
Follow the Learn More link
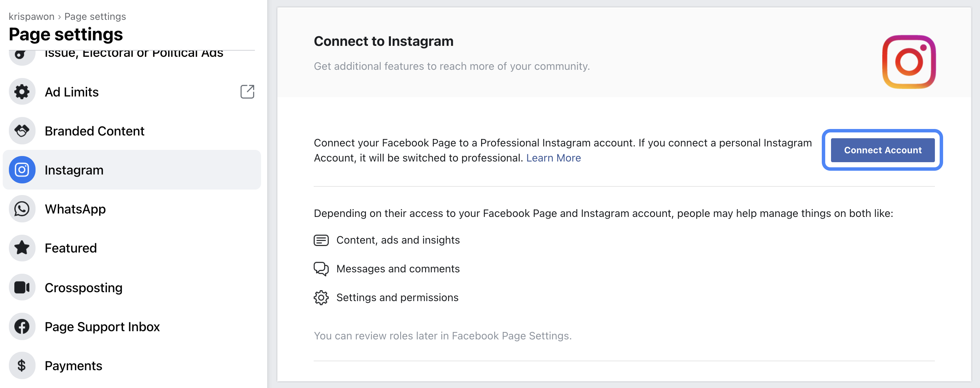pyautogui.click(x=553, y=158)
